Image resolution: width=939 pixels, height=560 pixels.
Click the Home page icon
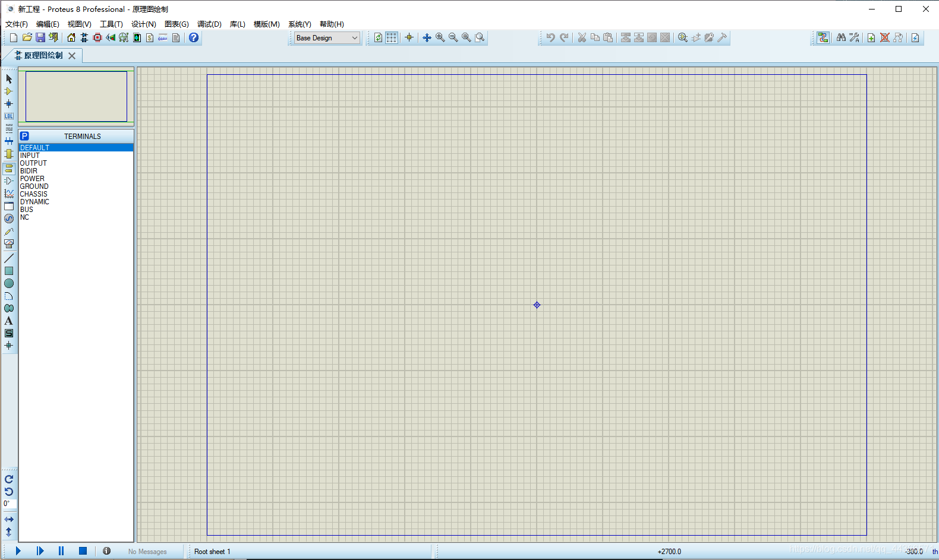[x=71, y=37]
